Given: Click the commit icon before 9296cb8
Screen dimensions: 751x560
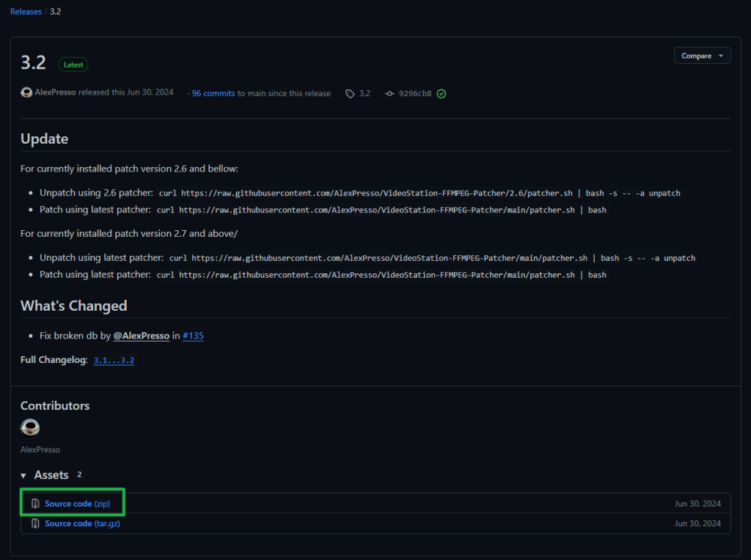Looking at the screenshot, I should [389, 94].
